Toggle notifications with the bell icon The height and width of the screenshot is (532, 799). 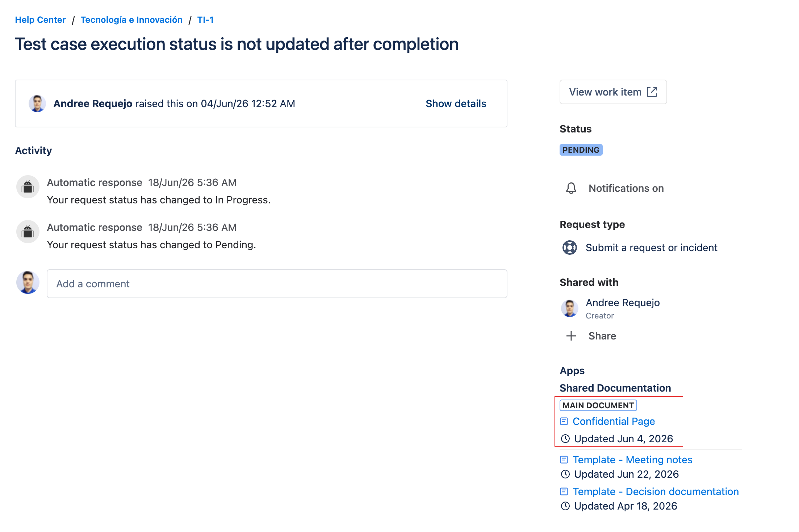pos(571,188)
